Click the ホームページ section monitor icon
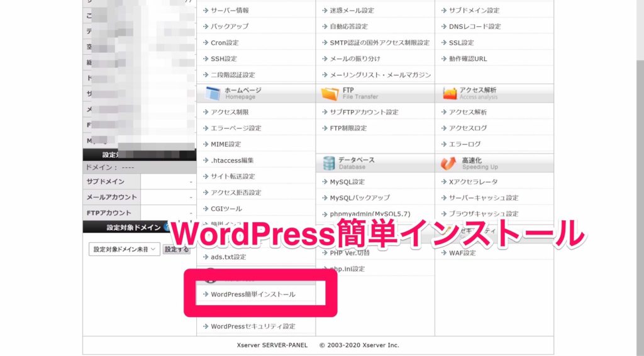644x356 pixels. tap(213, 94)
